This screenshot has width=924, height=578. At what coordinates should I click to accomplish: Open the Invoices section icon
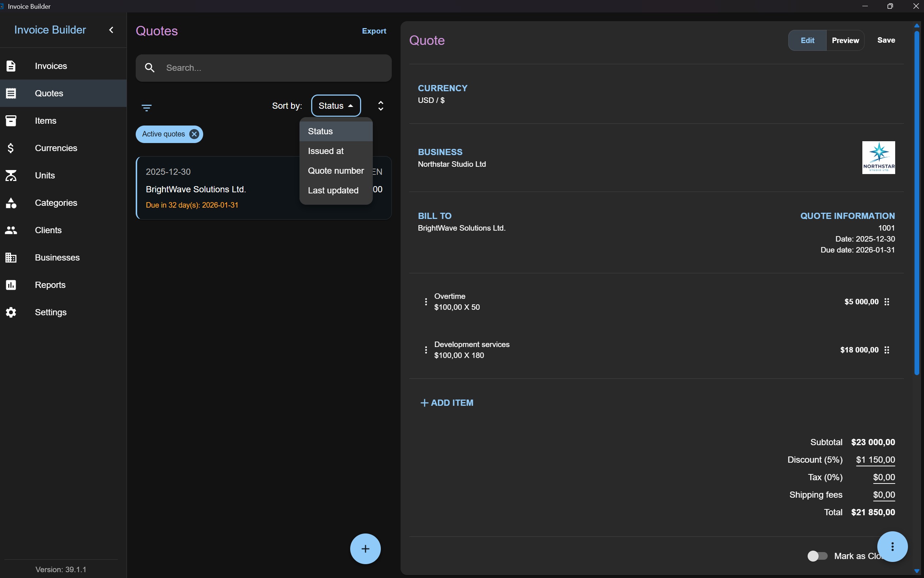(11, 66)
